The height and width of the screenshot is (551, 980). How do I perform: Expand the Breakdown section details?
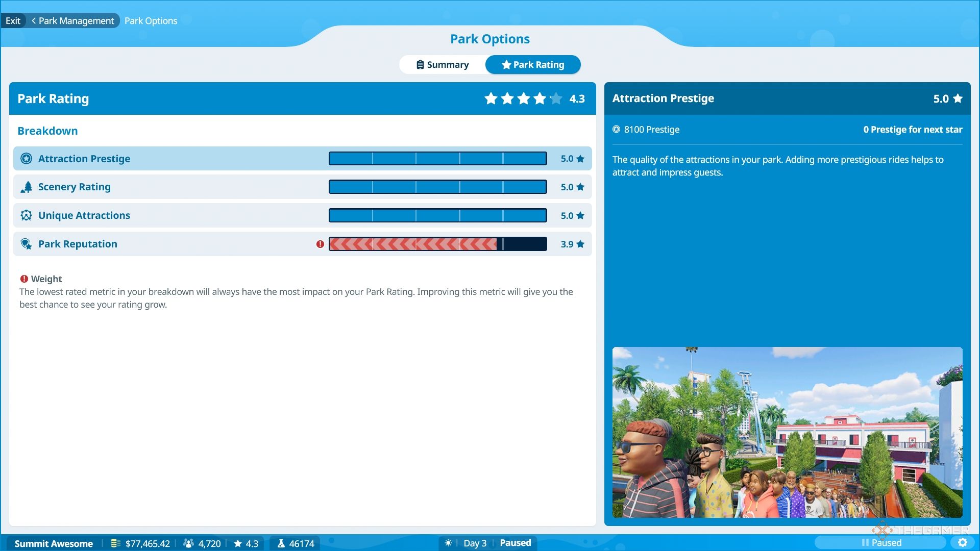47,130
